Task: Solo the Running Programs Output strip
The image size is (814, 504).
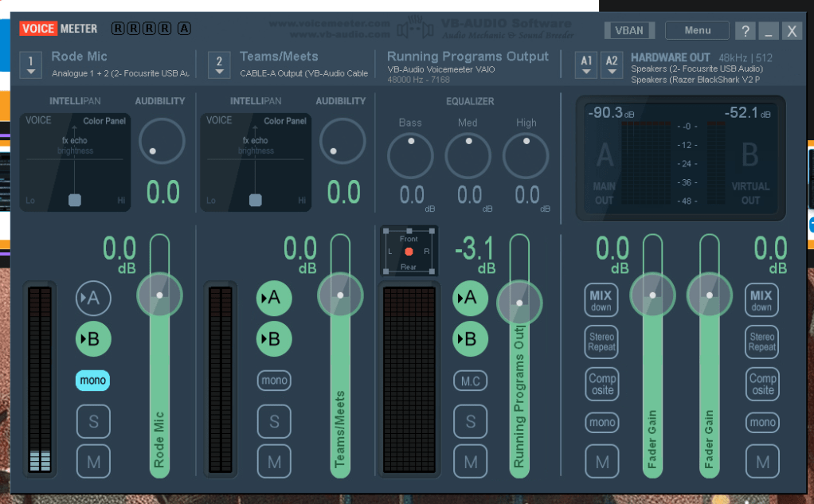Action: point(471,421)
